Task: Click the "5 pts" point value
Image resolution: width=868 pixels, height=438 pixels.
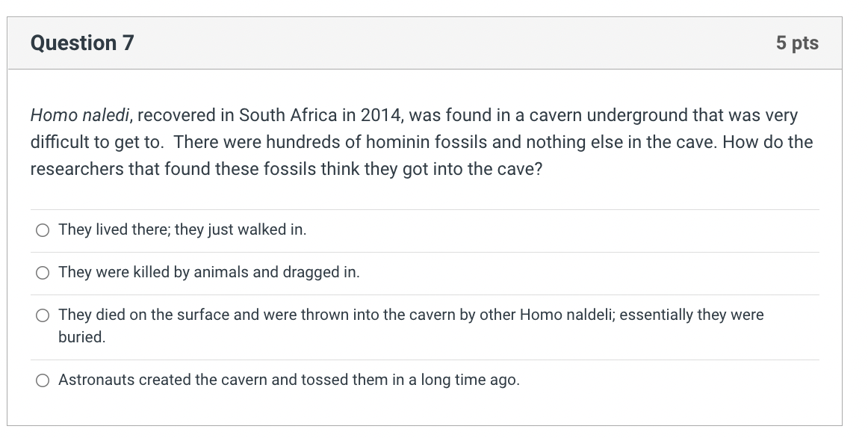Action: (797, 43)
